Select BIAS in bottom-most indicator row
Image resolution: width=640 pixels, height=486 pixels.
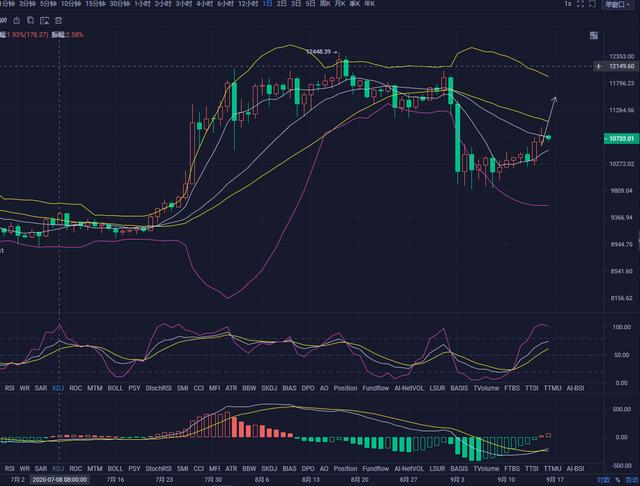(x=289, y=468)
